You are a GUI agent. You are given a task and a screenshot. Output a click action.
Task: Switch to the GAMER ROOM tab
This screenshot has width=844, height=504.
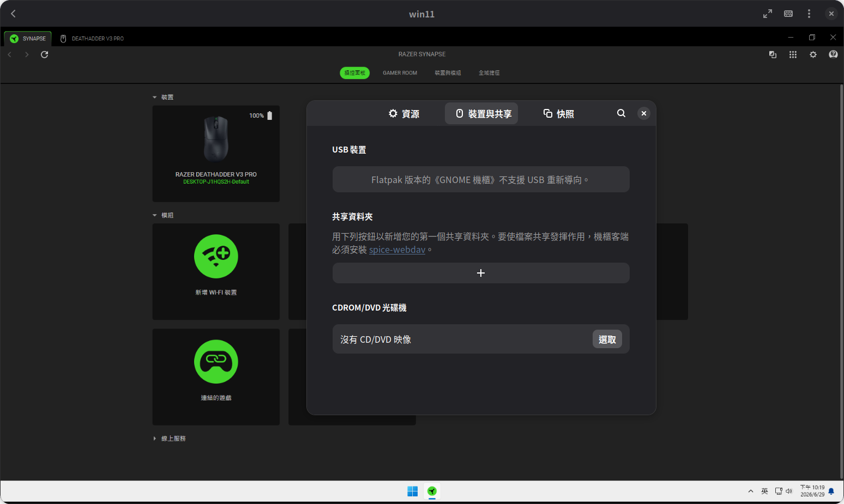(x=400, y=73)
